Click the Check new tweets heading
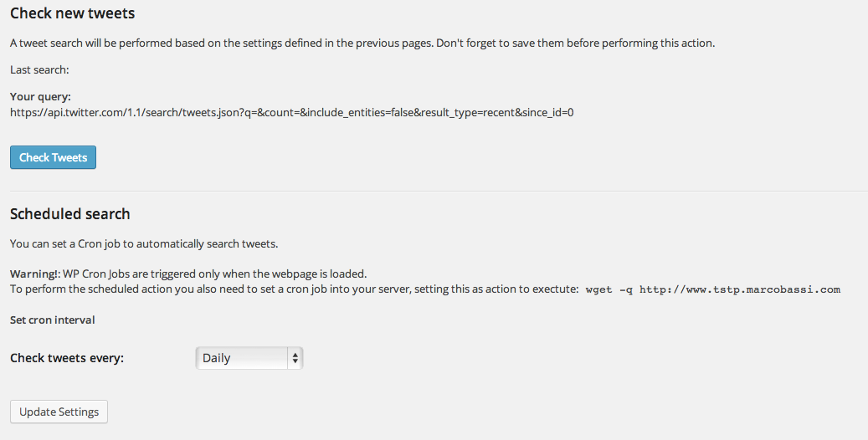This screenshot has height=440, width=868. (72, 13)
